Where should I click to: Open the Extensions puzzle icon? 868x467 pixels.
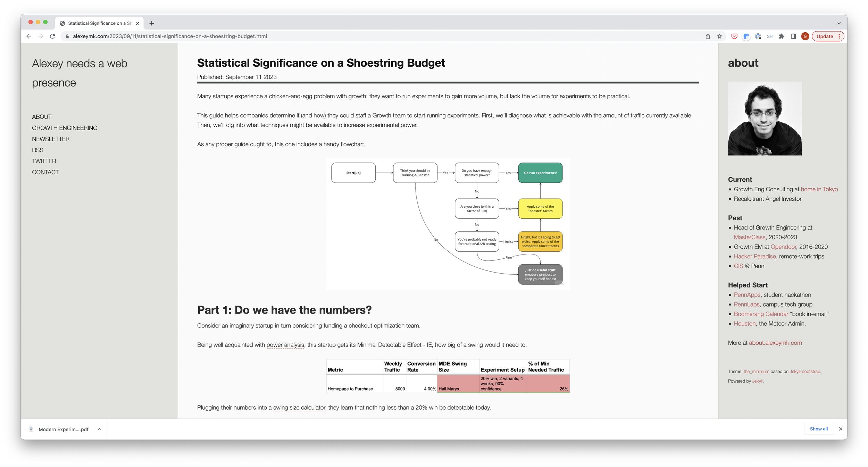[782, 36]
